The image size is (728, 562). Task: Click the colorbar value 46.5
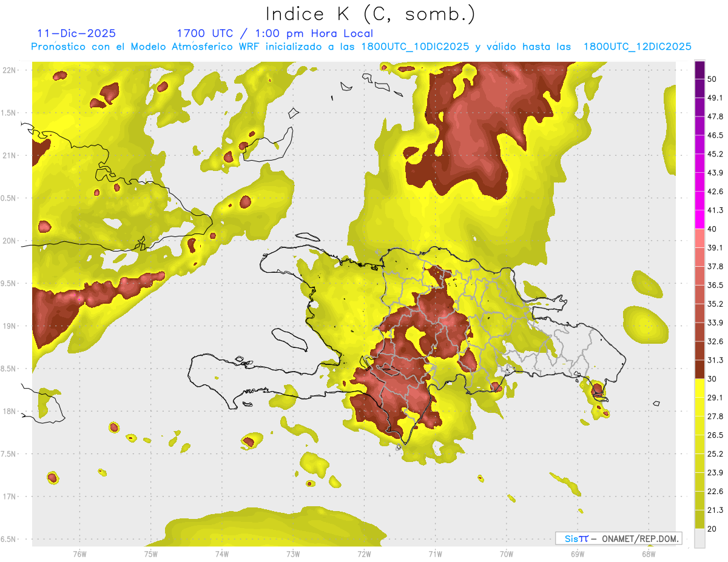click(x=715, y=135)
